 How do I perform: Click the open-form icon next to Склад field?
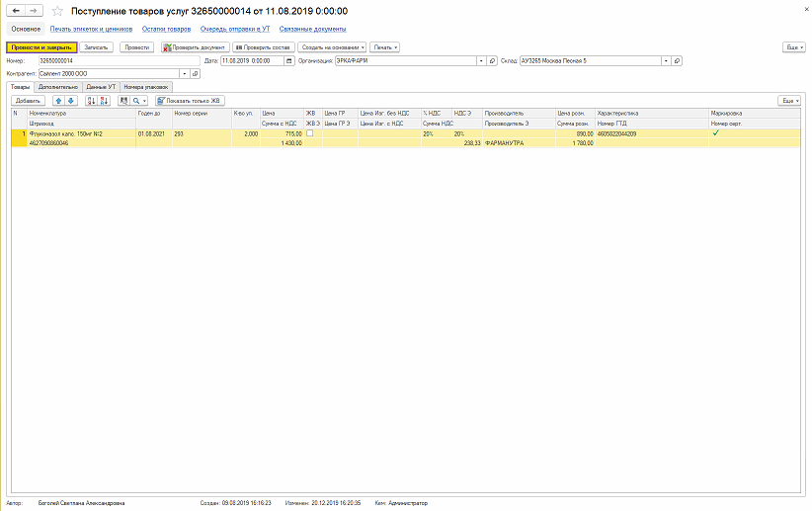coord(677,60)
